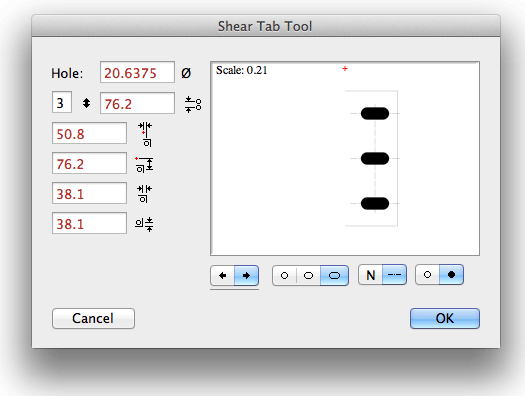Click the upper 38.1 edge distance field
The height and width of the screenshot is (396, 525).
[x=89, y=193]
